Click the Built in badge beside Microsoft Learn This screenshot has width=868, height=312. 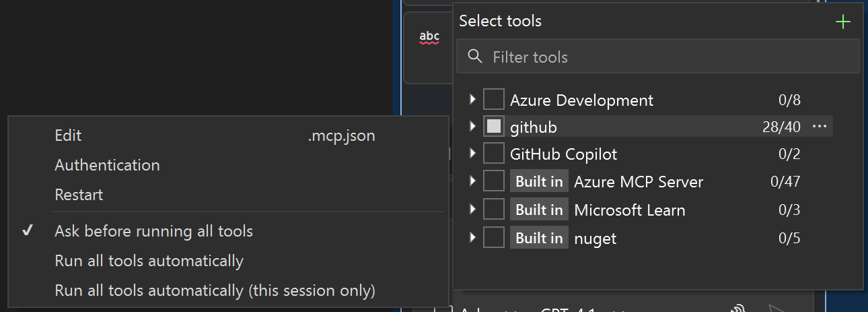click(x=539, y=210)
